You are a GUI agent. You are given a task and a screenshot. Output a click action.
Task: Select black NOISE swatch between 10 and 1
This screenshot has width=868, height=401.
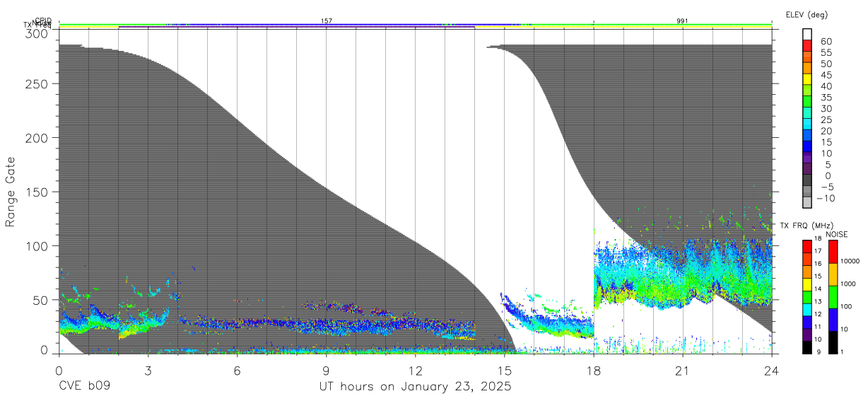pos(833,342)
